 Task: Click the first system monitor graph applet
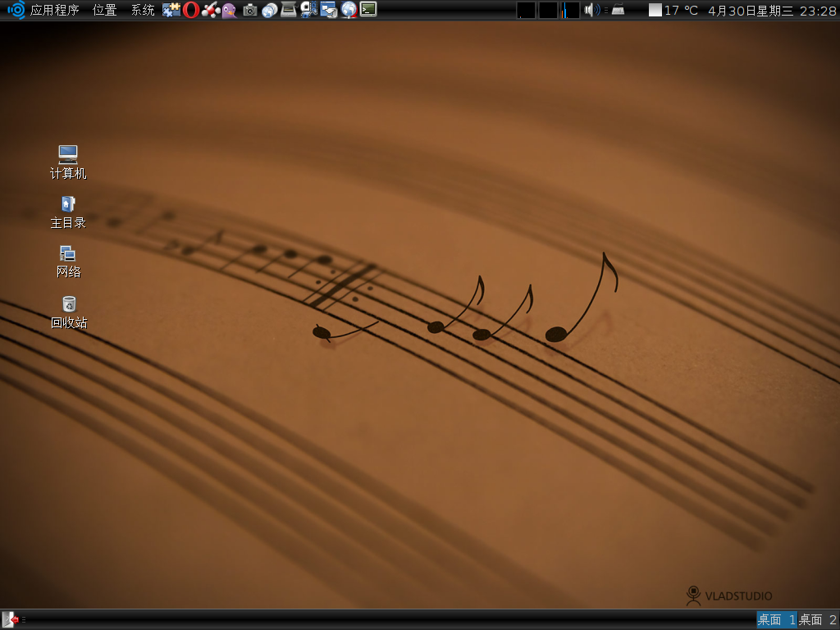point(526,10)
